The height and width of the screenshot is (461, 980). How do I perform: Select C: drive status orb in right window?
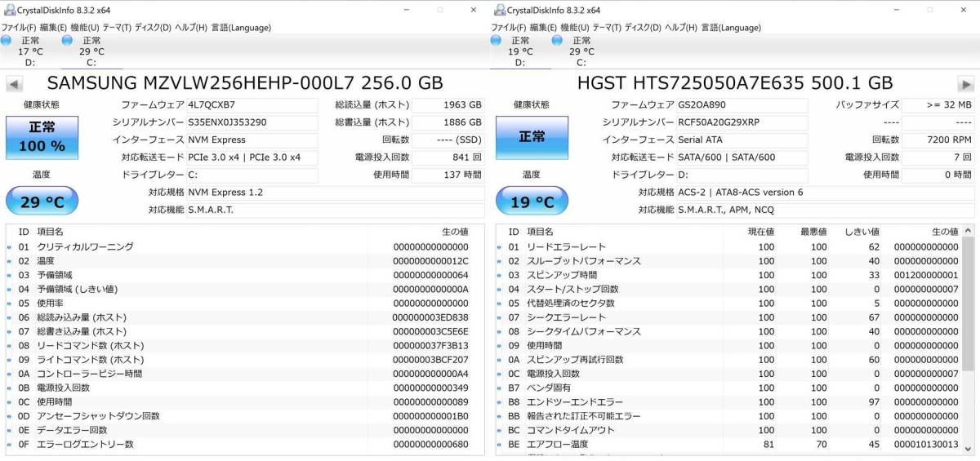tap(558, 40)
